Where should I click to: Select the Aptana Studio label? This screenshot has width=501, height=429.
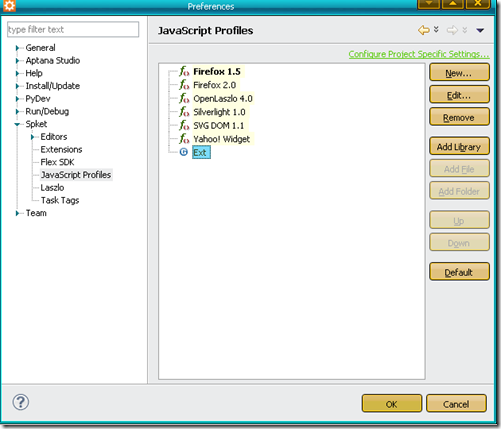[53, 60]
